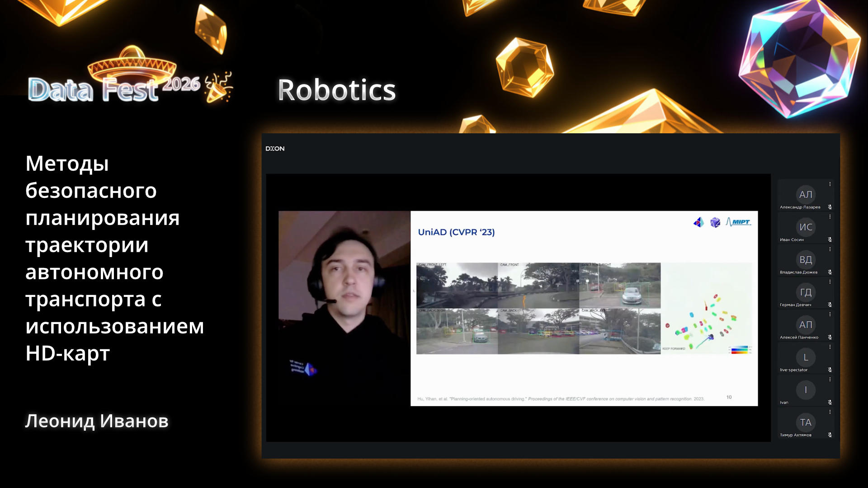Viewport: 868px width, 488px height.
Task: Expand the three-dot menu for Герман Девчич
Action: pos(830,282)
